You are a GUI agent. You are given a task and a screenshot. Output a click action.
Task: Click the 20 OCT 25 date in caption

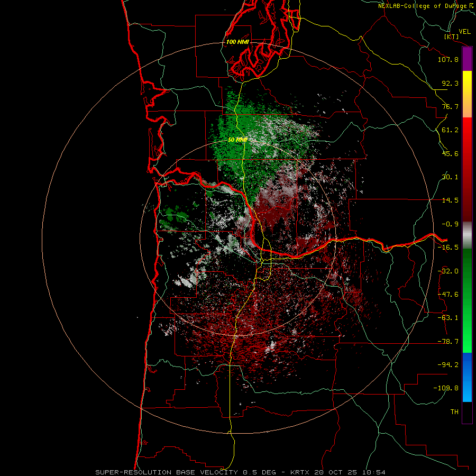[335, 472]
